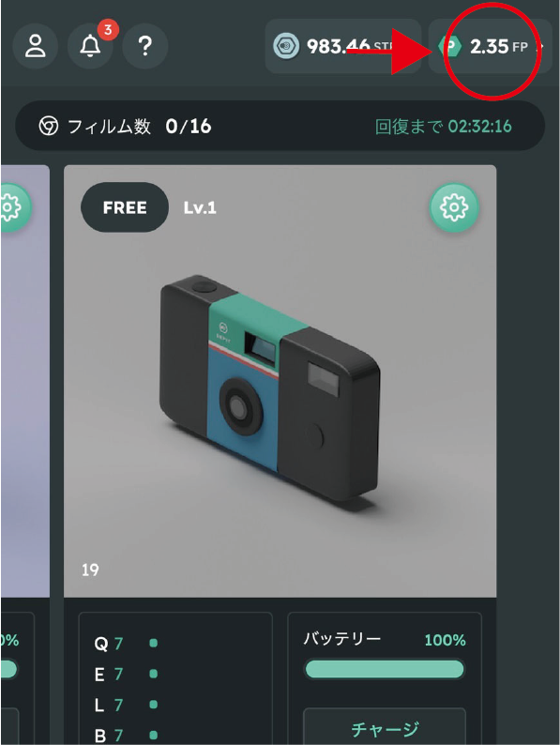560x745 pixels.
Task: Select the FREE badge label
Action: [x=125, y=207]
